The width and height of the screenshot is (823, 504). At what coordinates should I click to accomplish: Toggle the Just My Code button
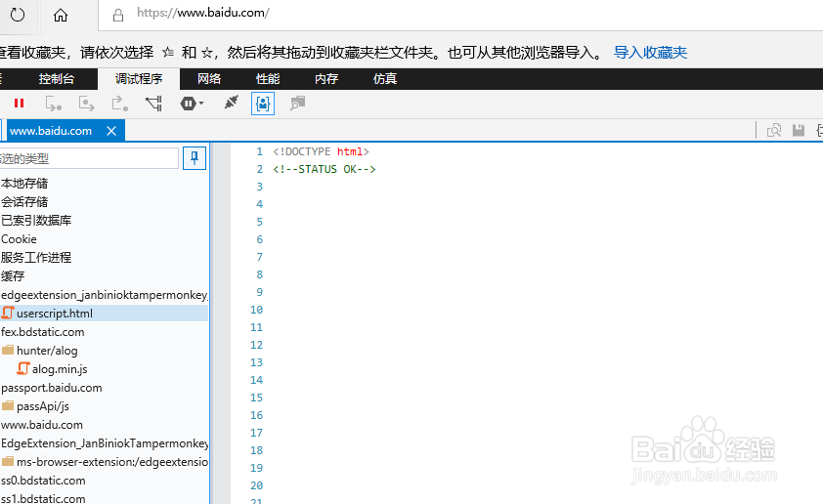click(262, 104)
